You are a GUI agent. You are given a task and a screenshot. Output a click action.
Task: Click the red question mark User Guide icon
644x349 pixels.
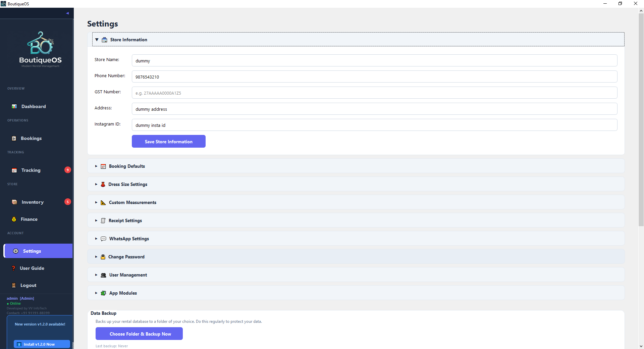[x=13, y=268]
